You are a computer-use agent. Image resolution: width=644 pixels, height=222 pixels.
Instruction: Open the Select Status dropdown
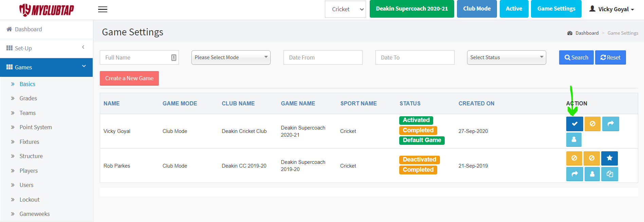[507, 57]
